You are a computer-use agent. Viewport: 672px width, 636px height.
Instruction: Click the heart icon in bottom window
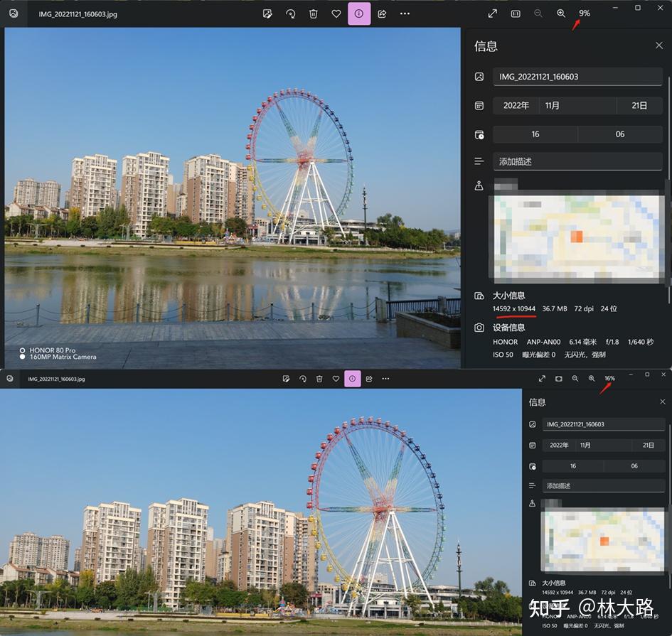point(336,379)
